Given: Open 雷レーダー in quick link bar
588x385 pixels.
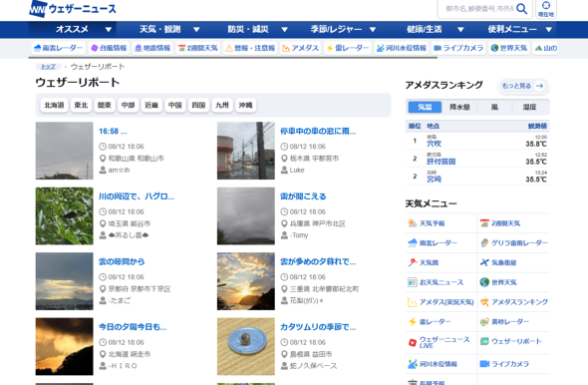Looking at the screenshot, I should (348, 48).
